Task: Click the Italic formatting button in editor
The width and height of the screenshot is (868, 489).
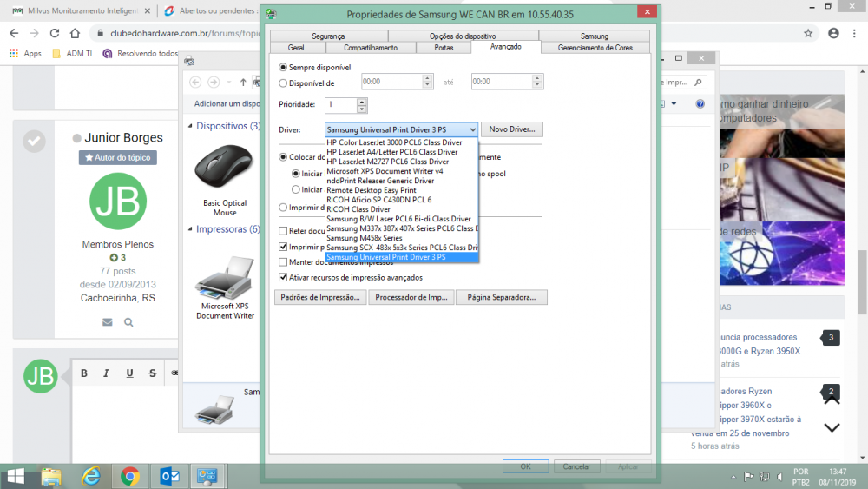Action: click(106, 373)
